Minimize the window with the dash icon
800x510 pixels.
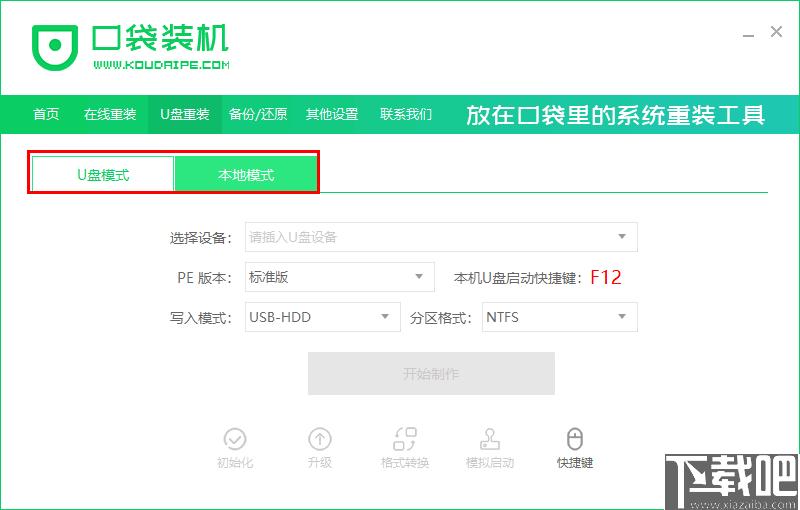pyautogui.click(x=744, y=33)
